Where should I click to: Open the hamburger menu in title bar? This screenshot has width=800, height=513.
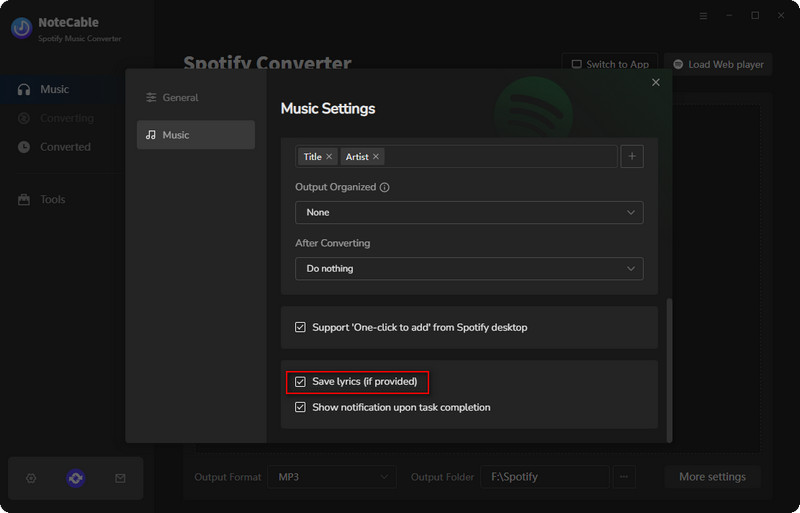point(703,16)
